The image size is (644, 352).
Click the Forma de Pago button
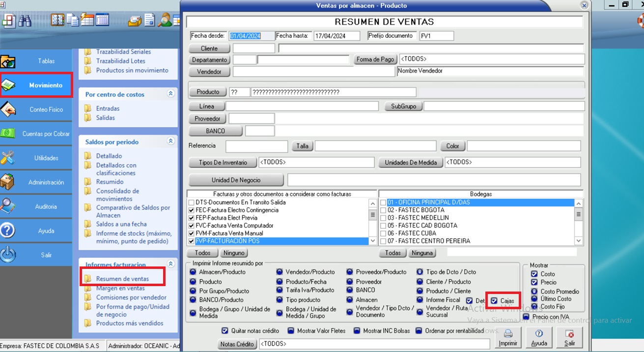[x=375, y=59]
